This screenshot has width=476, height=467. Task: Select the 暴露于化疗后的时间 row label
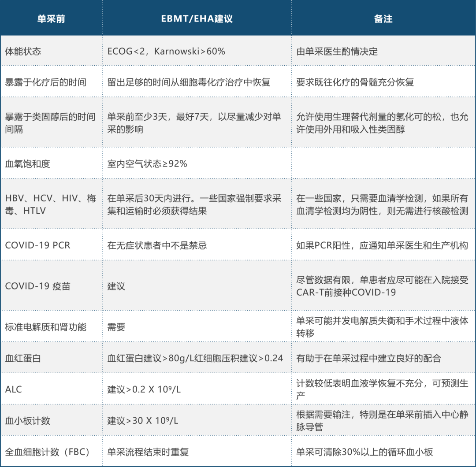tap(45, 82)
